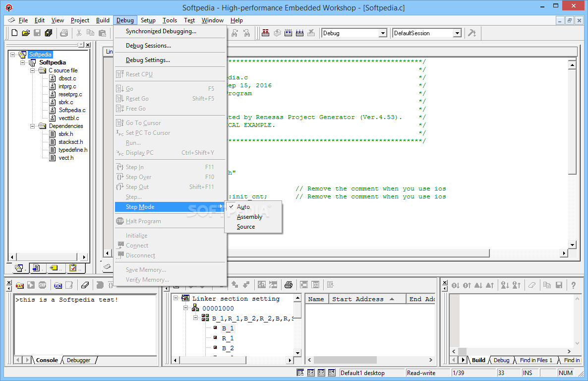Click the Save All icon
Viewport: 588px width, 381px height.
click(49, 33)
